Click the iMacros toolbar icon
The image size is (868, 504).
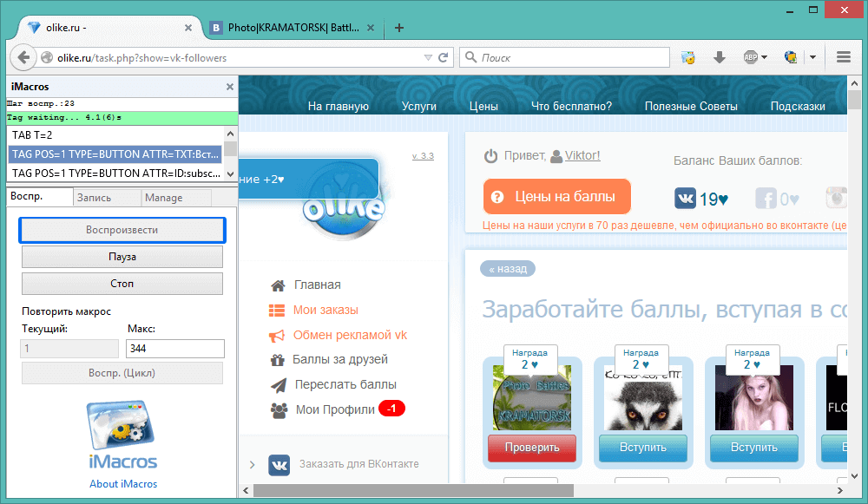coord(688,57)
